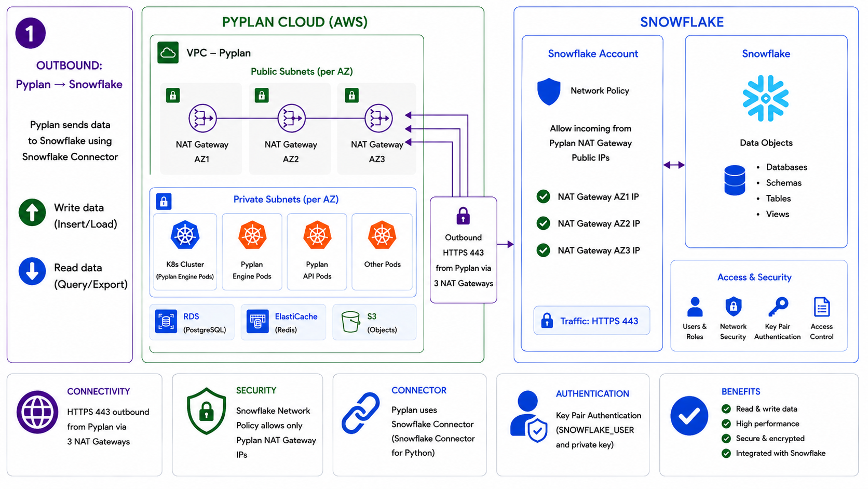This screenshot has width=868, height=489.
Task: Click the Snowflake Account title
Action: point(593,54)
